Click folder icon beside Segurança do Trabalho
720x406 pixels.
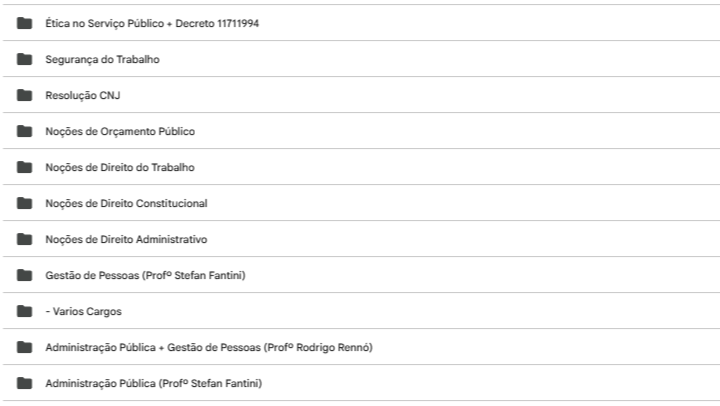tap(24, 59)
